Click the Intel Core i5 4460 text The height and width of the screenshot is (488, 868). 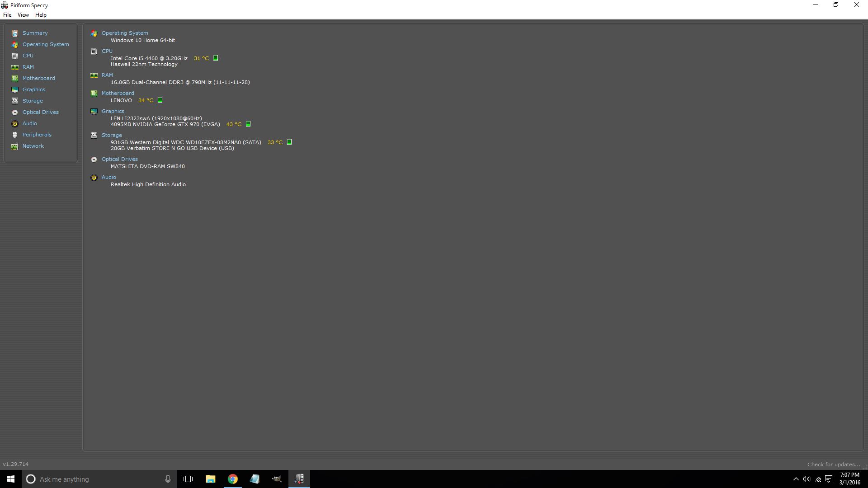[149, 58]
